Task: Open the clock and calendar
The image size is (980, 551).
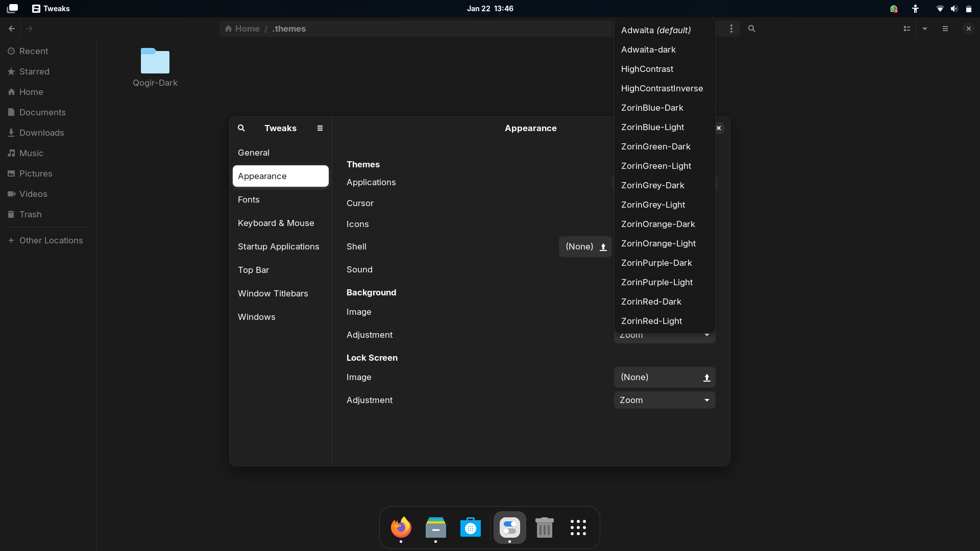Action: click(x=490, y=9)
